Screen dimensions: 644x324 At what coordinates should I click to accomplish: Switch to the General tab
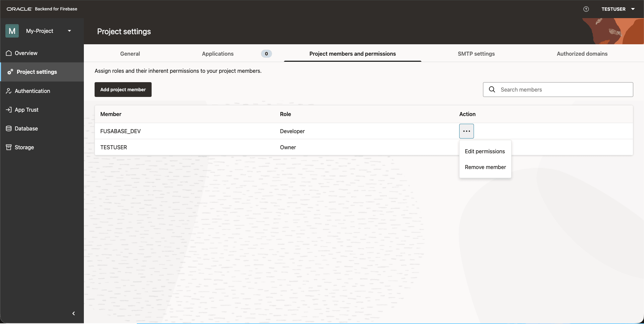(130, 54)
